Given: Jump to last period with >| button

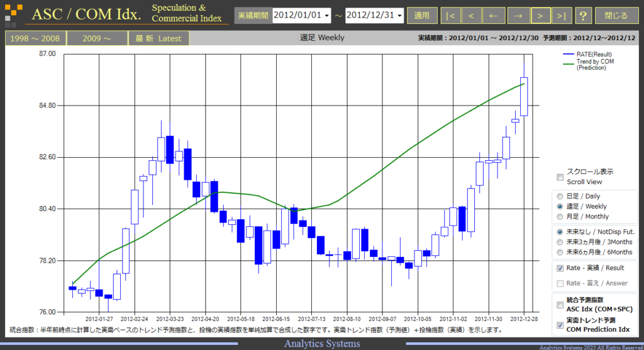Looking at the screenshot, I should pyautogui.click(x=562, y=16).
